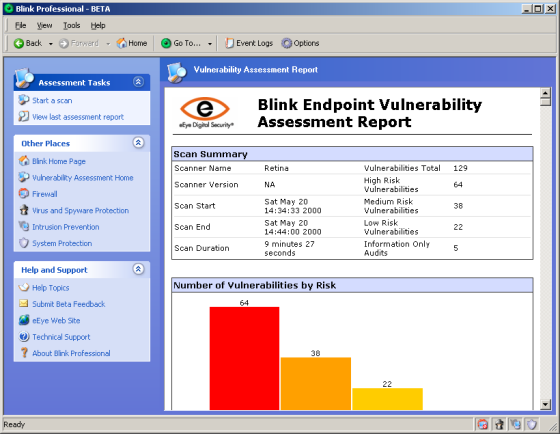Click the Blink Home Page house icon
560x434 pixels.
tap(24, 161)
